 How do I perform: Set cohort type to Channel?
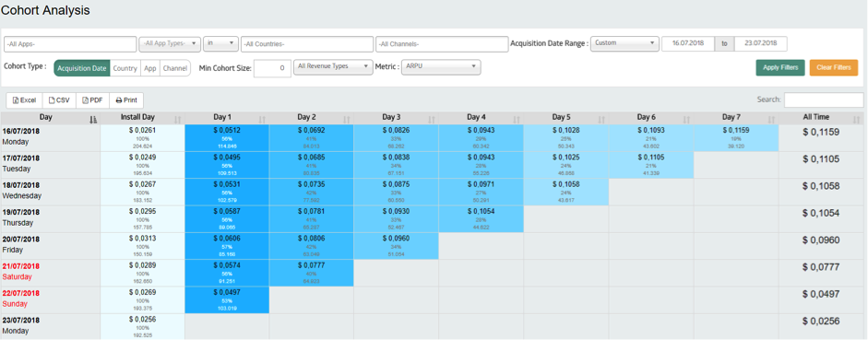(175, 68)
